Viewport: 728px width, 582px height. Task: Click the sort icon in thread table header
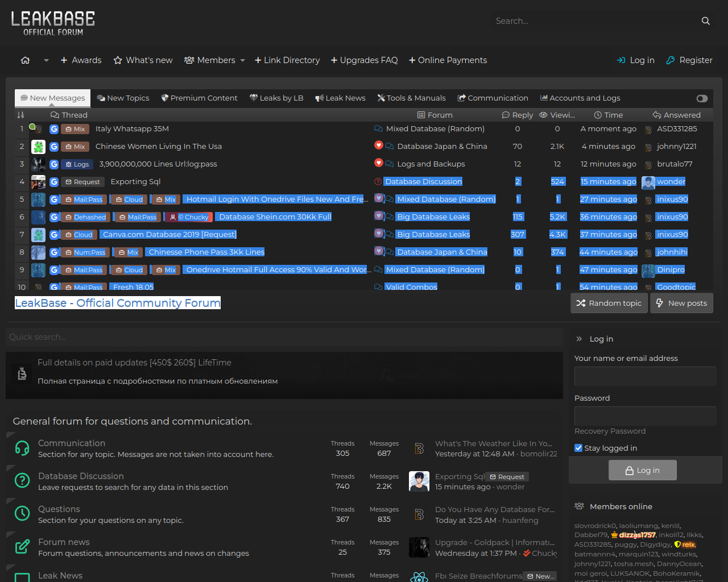coord(21,115)
